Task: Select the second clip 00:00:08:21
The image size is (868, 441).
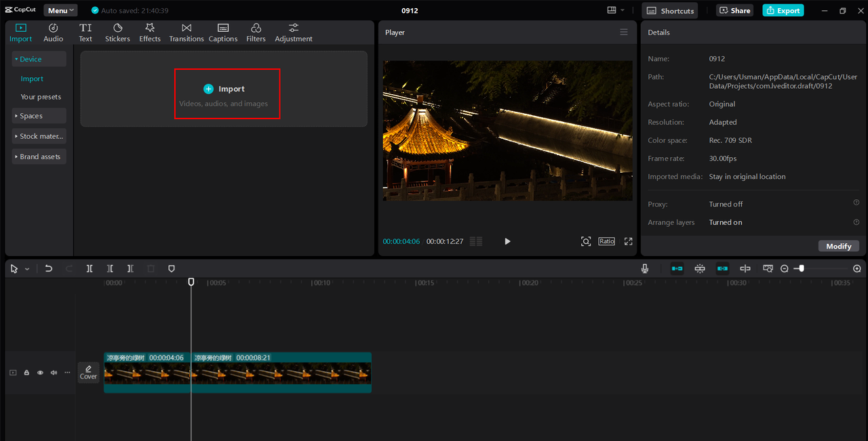Action: [281, 372]
